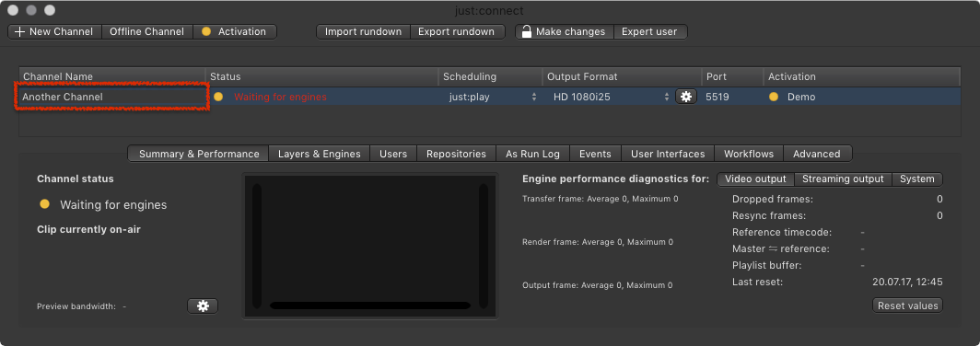Unlock with Make changes padlock button

(565, 31)
